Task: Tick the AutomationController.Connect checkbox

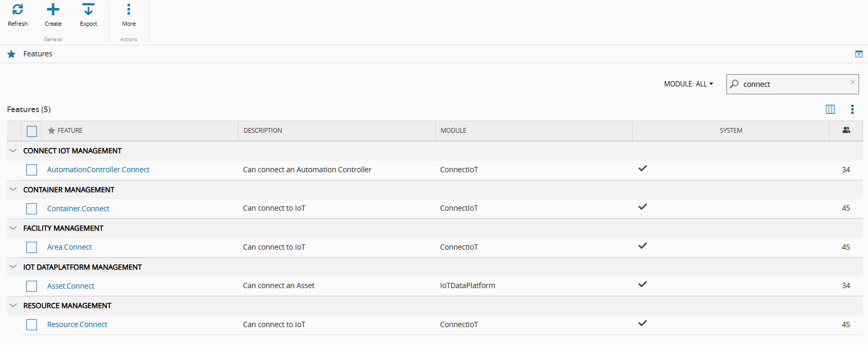Action: click(32, 170)
